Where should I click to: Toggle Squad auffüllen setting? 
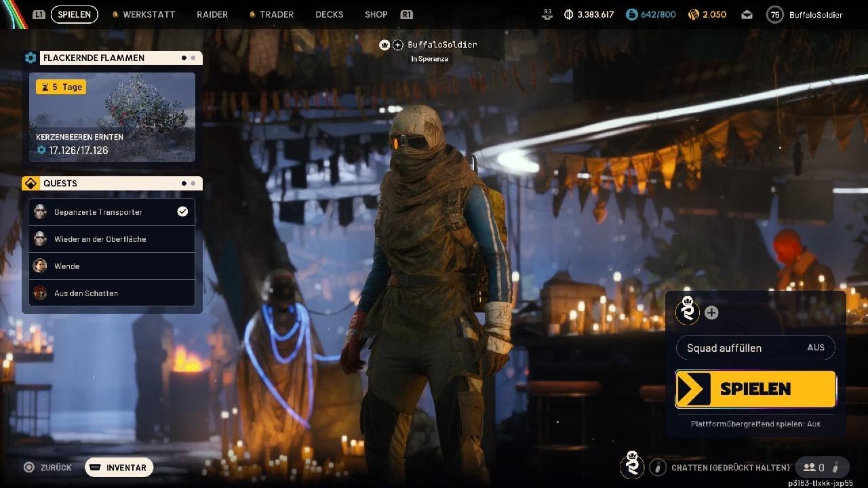[x=755, y=348]
